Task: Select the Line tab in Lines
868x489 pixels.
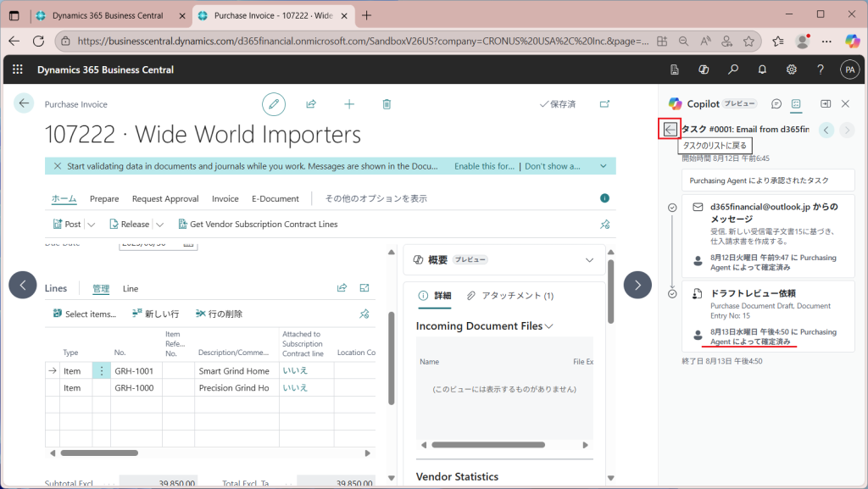Action: (131, 288)
